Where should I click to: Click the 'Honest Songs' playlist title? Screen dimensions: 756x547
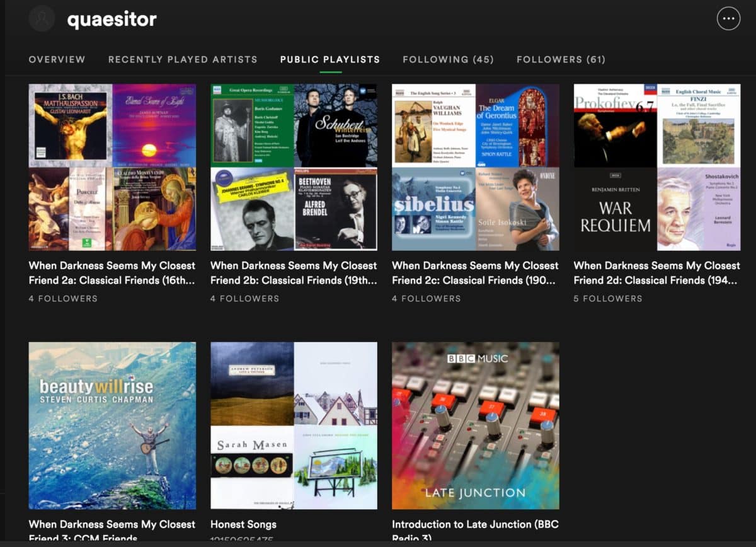(243, 524)
